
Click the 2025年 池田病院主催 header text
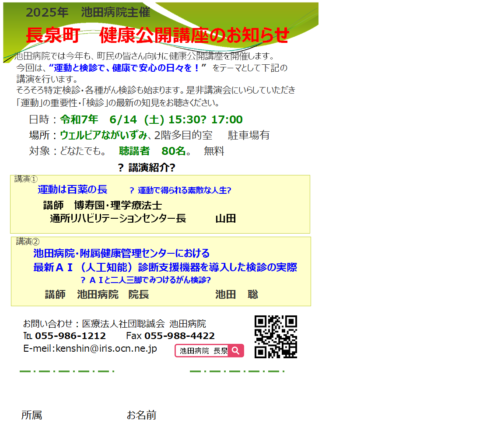88,13
